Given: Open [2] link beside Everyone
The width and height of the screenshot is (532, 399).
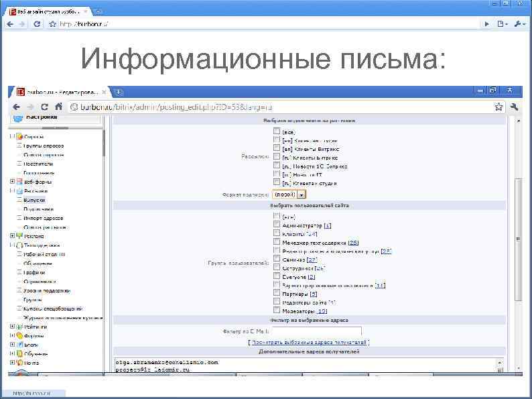Looking at the screenshot, I should pyautogui.click(x=312, y=277).
